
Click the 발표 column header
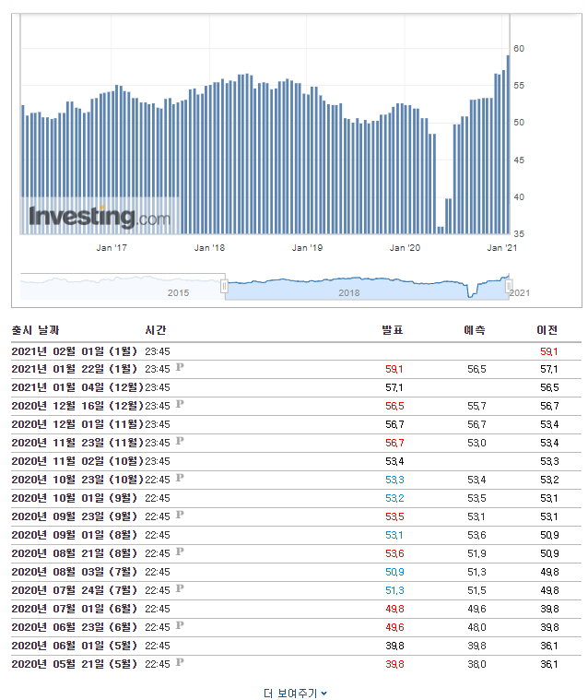tap(392, 330)
